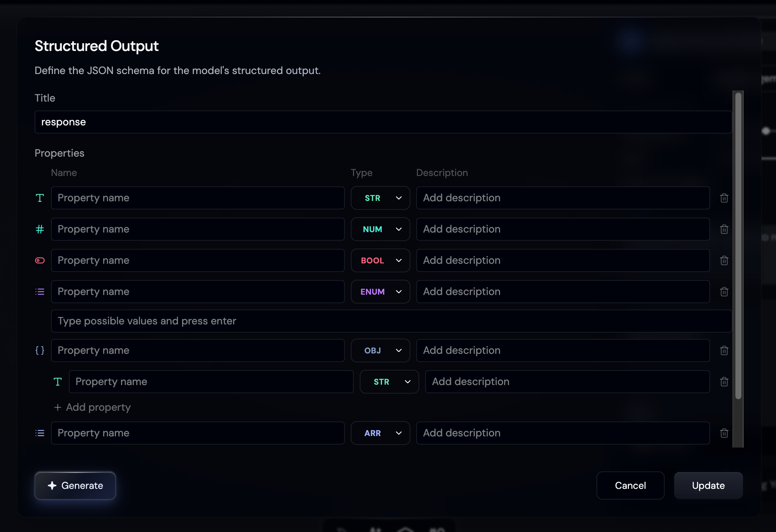
Task: Focus the BOOL row description field
Action: pos(563,260)
